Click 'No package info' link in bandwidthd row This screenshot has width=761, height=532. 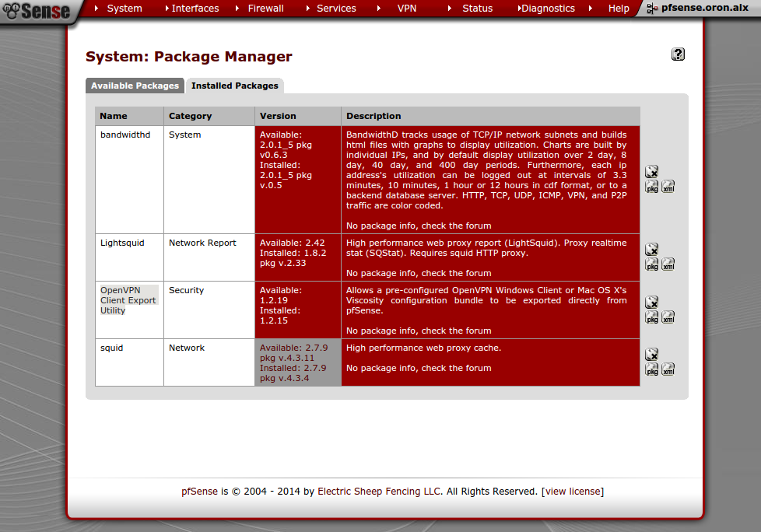[x=419, y=226]
